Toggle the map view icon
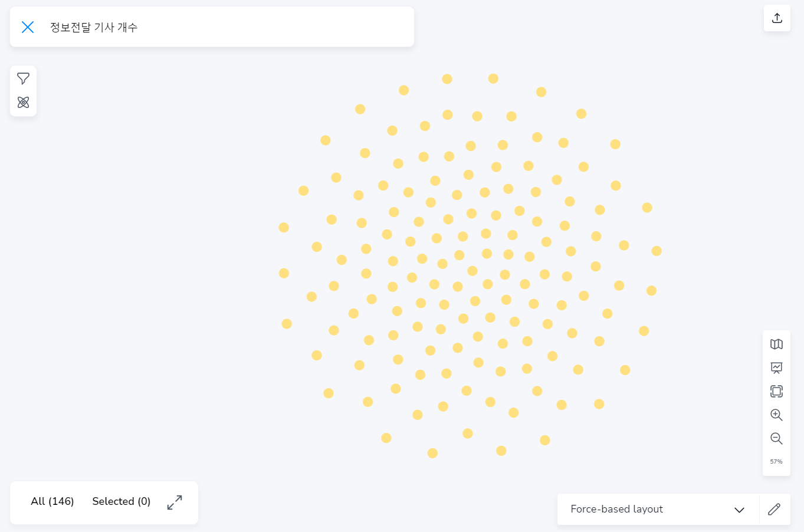The height and width of the screenshot is (532, 804). [x=776, y=344]
